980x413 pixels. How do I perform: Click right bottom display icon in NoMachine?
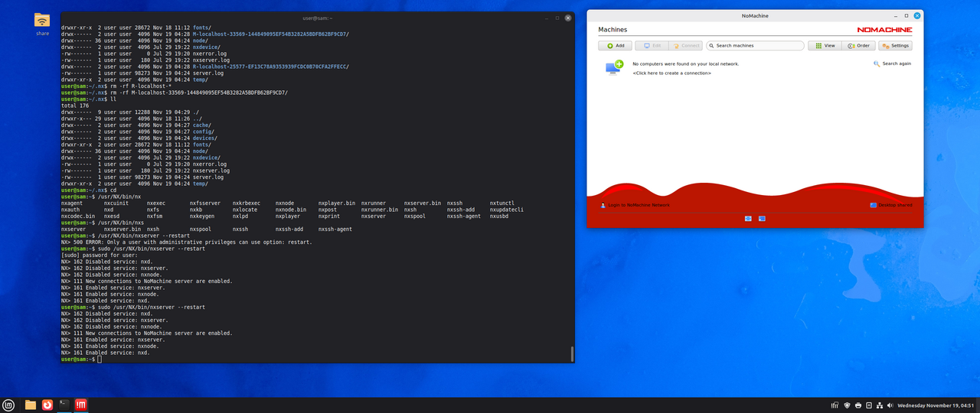[x=762, y=219]
